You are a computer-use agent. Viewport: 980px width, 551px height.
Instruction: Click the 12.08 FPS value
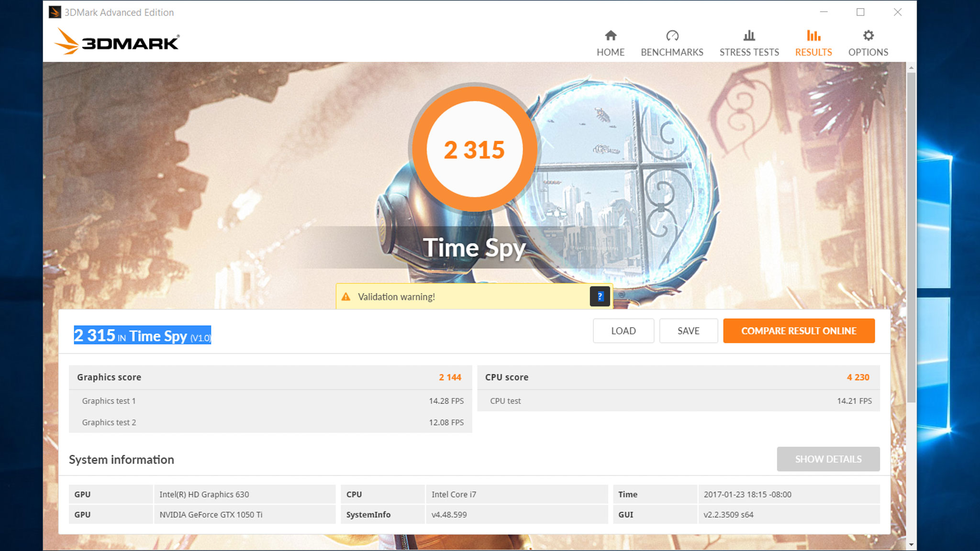pyautogui.click(x=446, y=422)
